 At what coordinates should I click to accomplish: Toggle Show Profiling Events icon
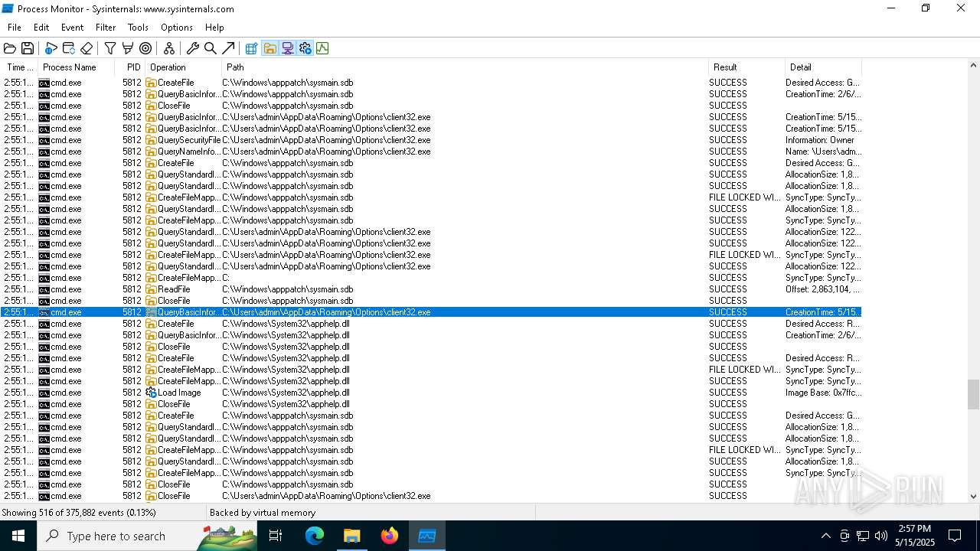[322, 48]
